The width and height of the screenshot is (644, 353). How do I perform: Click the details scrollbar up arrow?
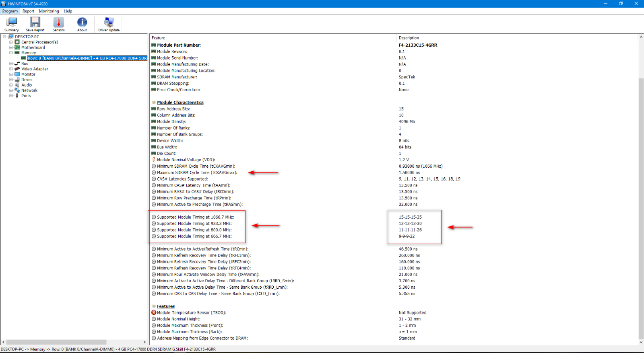pos(641,37)
